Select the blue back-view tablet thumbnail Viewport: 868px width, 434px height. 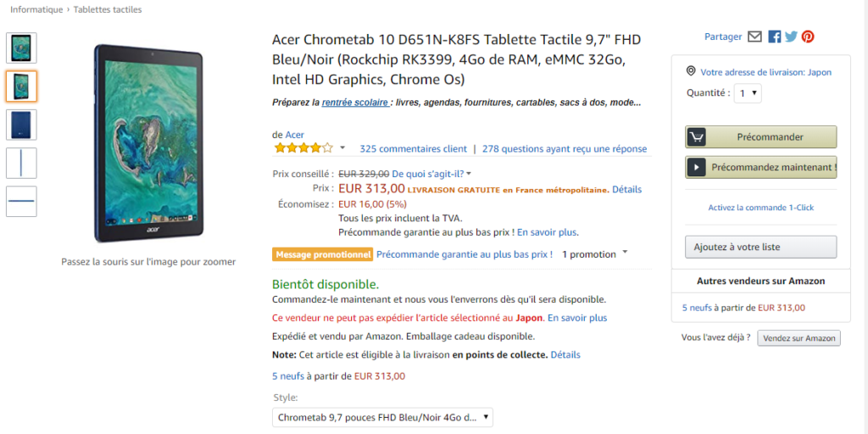coord(21,125)
